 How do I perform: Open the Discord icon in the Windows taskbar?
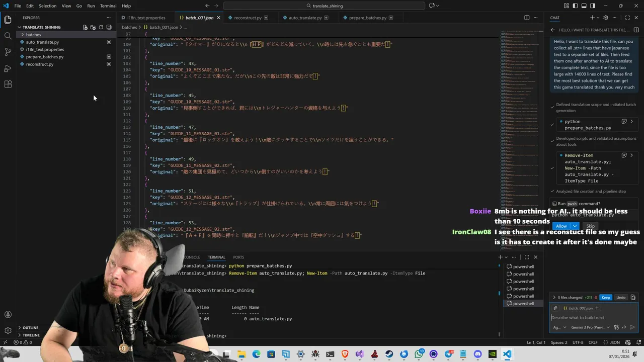click(477, 354)
